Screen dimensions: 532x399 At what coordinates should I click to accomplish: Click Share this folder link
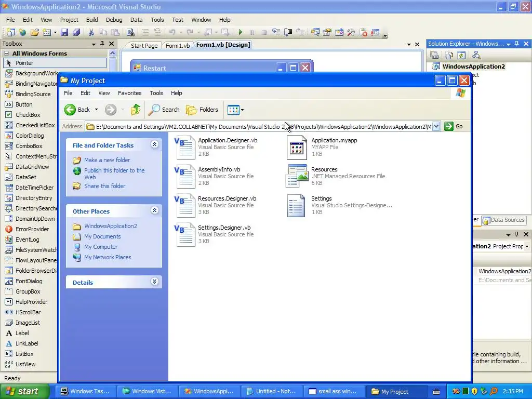click(104, 186)
